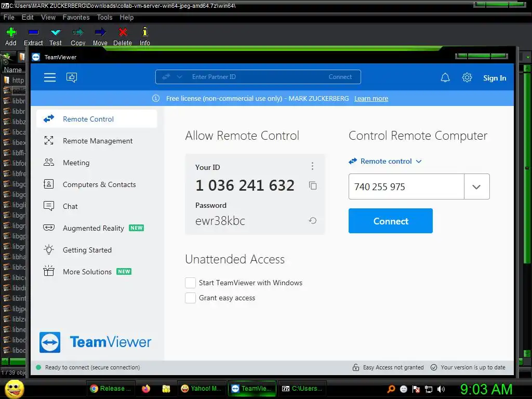
Task: Click the big blue Connect button
Action: (x=391, y=221)
